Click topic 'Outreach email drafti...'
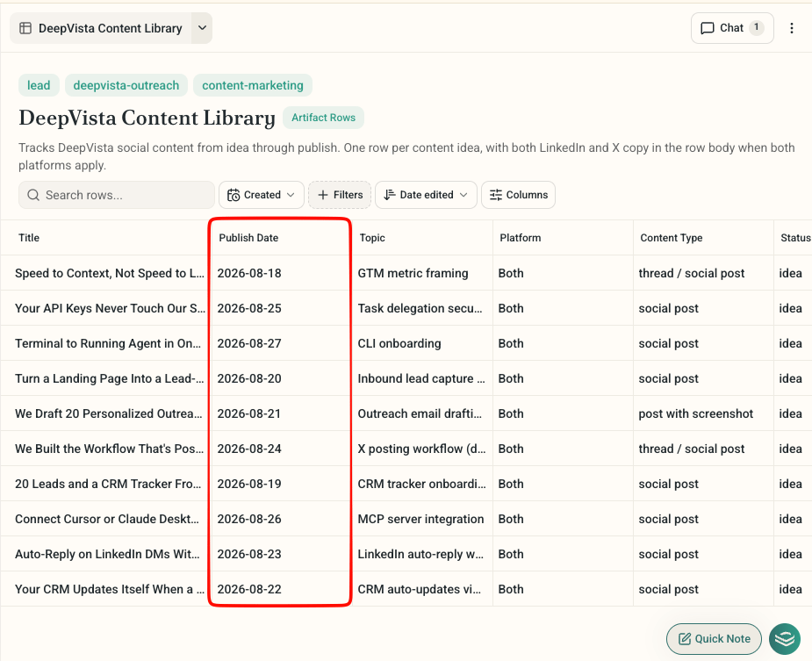Screen dimensions: 812x661 tap(420, 414)
